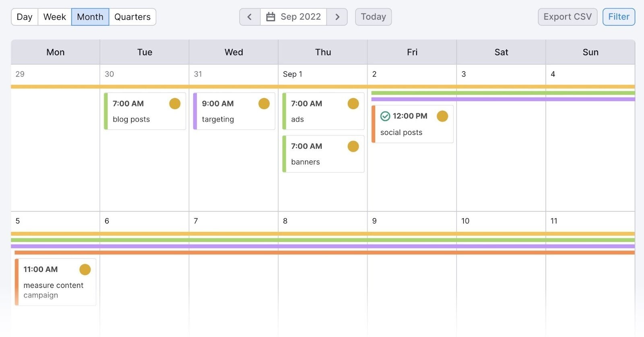This screenshot has height=337, width=644.
Task: Click yellow avatar dot on social posts card
Action: click(x=442, y=116)
